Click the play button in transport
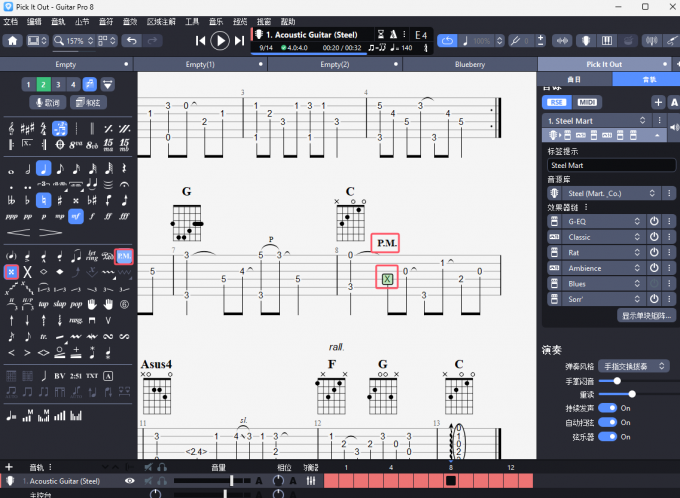Image resolution: width=680 pixels, height=498 pixels. pyautogui.click(x=221, y=40)
